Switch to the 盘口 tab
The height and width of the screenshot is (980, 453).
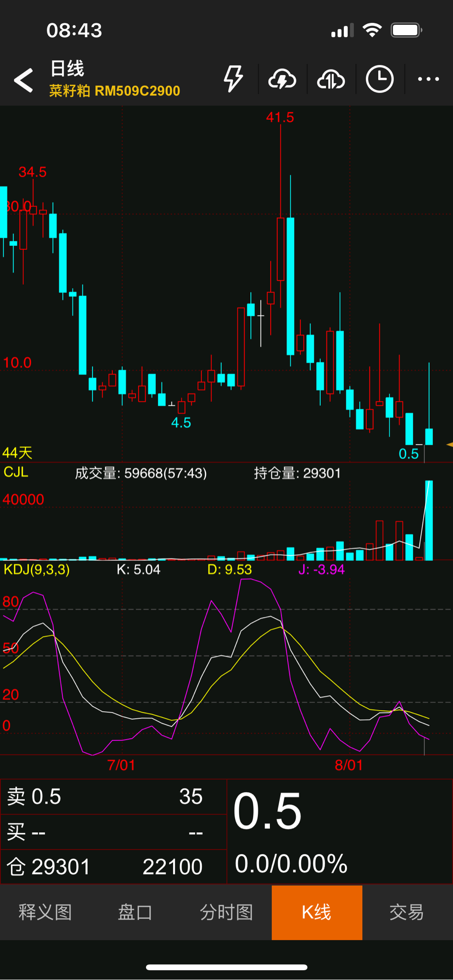(x=135, y=912)
